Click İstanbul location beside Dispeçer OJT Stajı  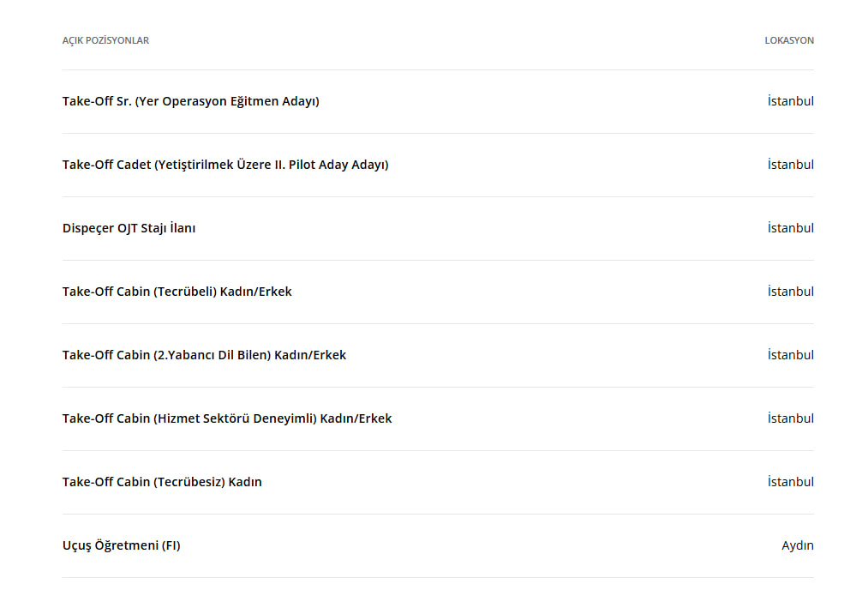790,228
